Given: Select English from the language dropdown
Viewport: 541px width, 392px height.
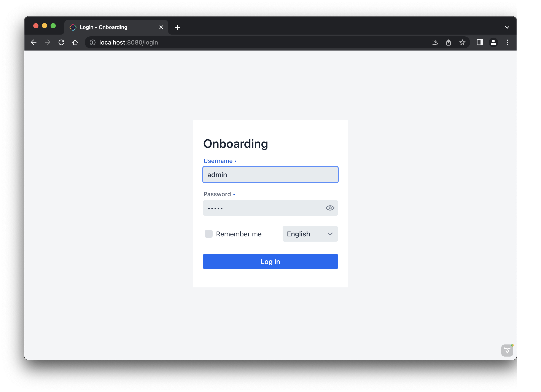Looking at the screenshot, I should point(310,234).
